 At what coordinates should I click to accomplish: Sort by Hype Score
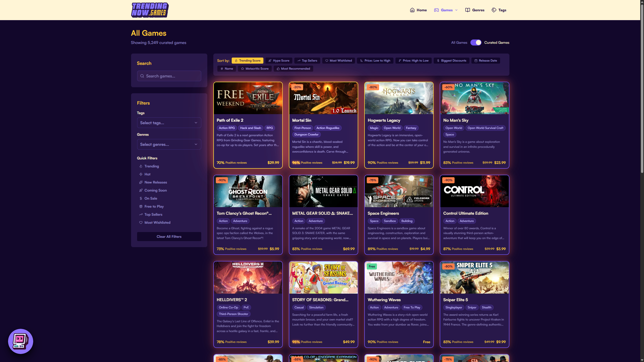(279, 61)
